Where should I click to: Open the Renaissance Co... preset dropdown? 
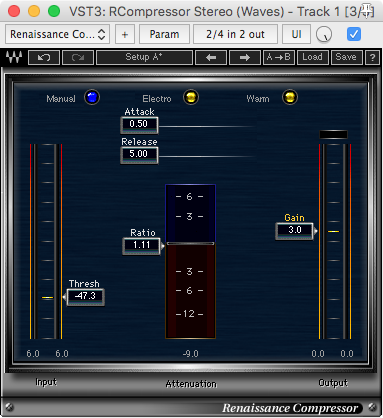(x=58, y=34)
